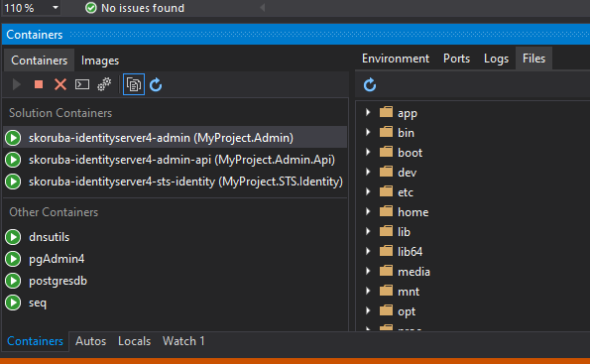Switch to the Images tab
The image size is (590, 364).
(100, 61)
